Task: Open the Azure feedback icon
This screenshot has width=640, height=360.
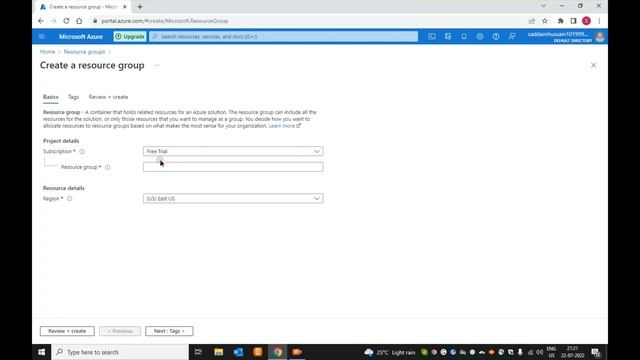Action: click(x=512, y=37)
